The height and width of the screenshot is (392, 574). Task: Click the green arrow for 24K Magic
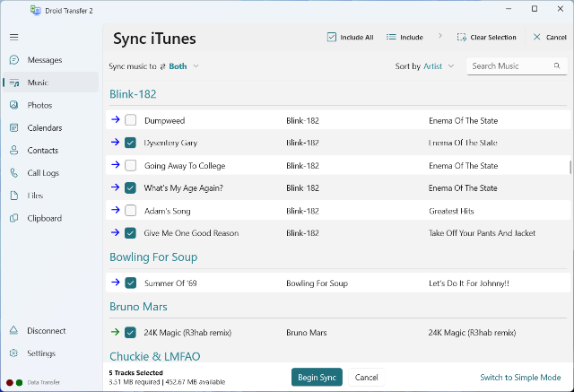116,332
